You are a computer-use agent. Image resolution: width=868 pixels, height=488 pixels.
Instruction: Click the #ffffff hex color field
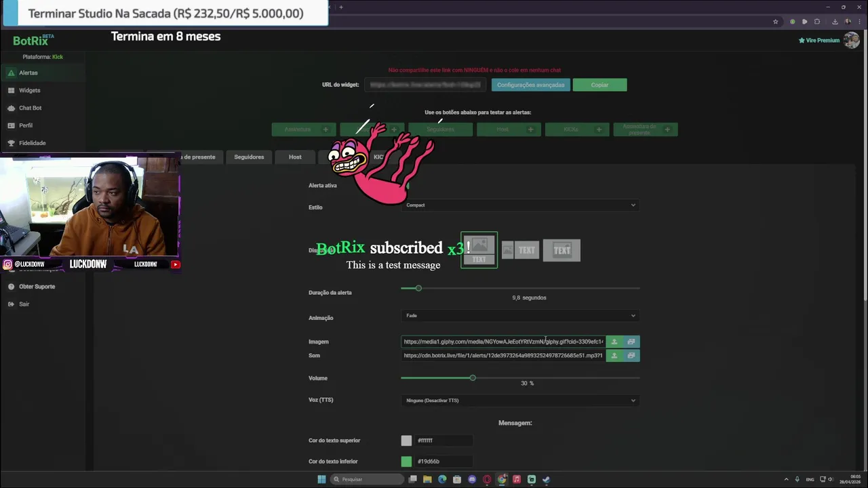443,441
